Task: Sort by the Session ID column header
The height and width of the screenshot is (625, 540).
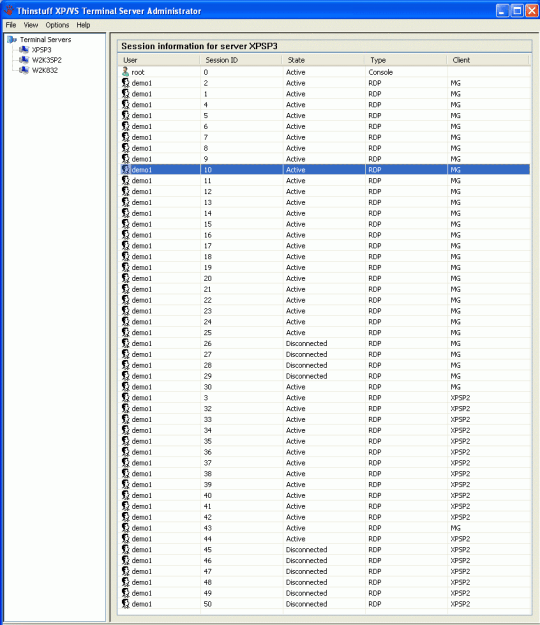Action: click(x=241, y=60)
